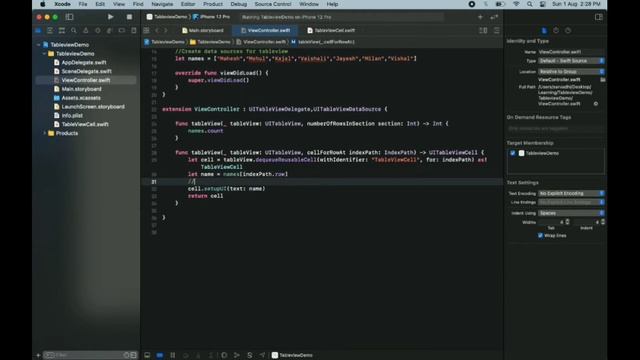640x360 pixels.
Task: Open the Type dropdown Default - Swift Source
Action: click(571, 61)
